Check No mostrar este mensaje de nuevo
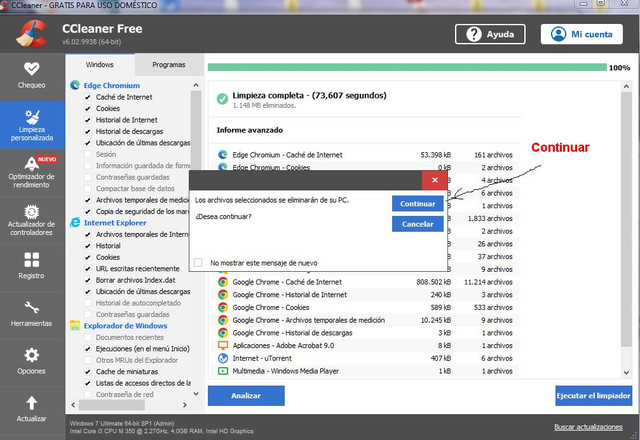Screen dimensions: 640x440 [198, 262]
